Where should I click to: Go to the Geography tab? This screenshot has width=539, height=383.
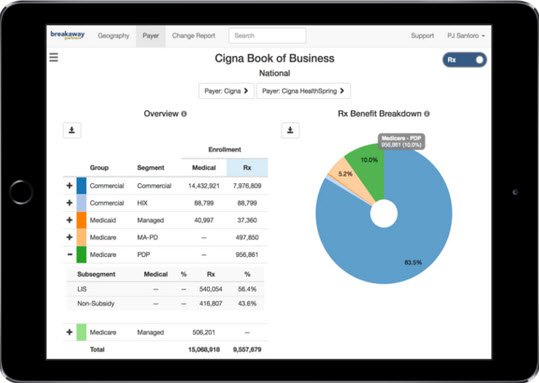click(113, 35)
